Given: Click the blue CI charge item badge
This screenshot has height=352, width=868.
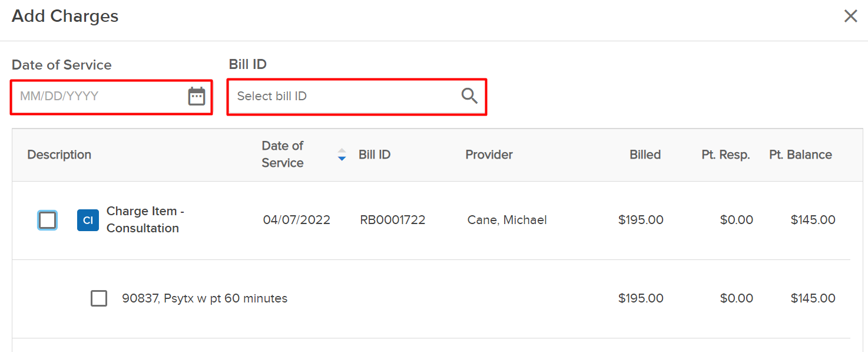Looking at the screenshot, I should tap(88, 220).
